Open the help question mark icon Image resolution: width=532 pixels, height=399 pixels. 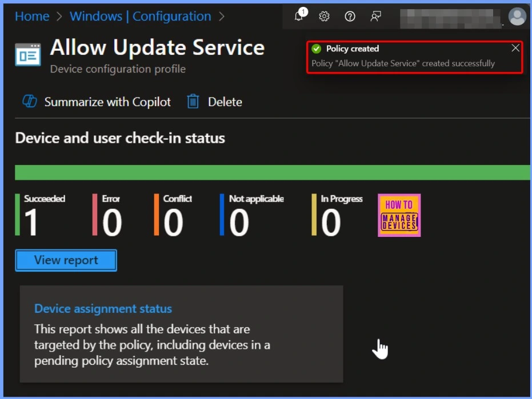point(350,16)
